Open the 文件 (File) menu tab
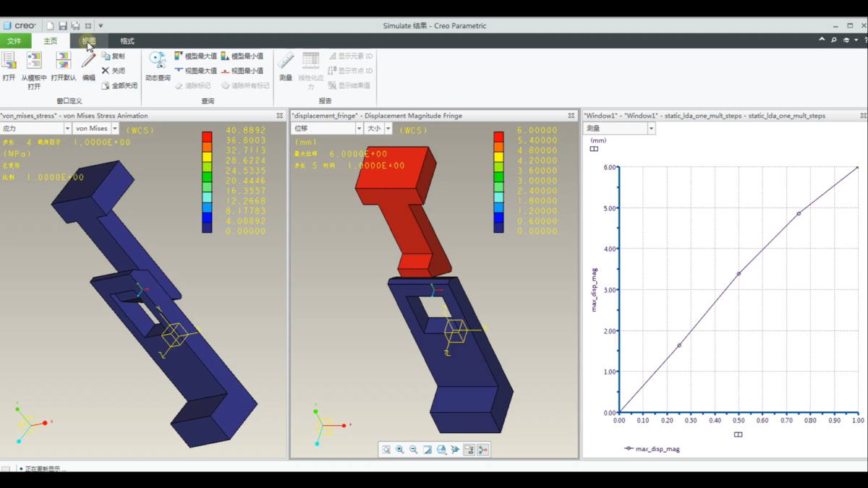868x488 pixels. 14,41
